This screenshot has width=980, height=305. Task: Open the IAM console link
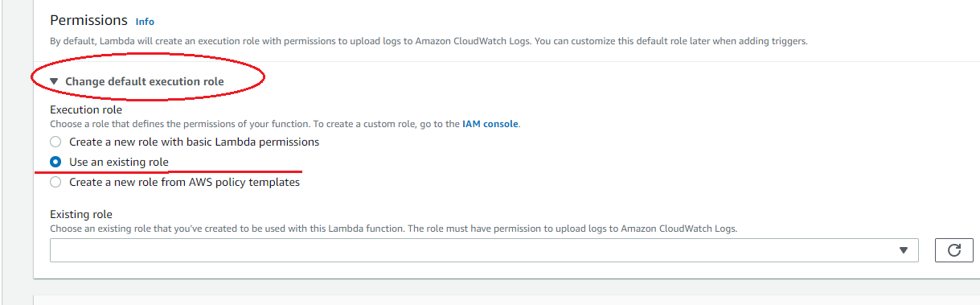[x=490, y=124]
